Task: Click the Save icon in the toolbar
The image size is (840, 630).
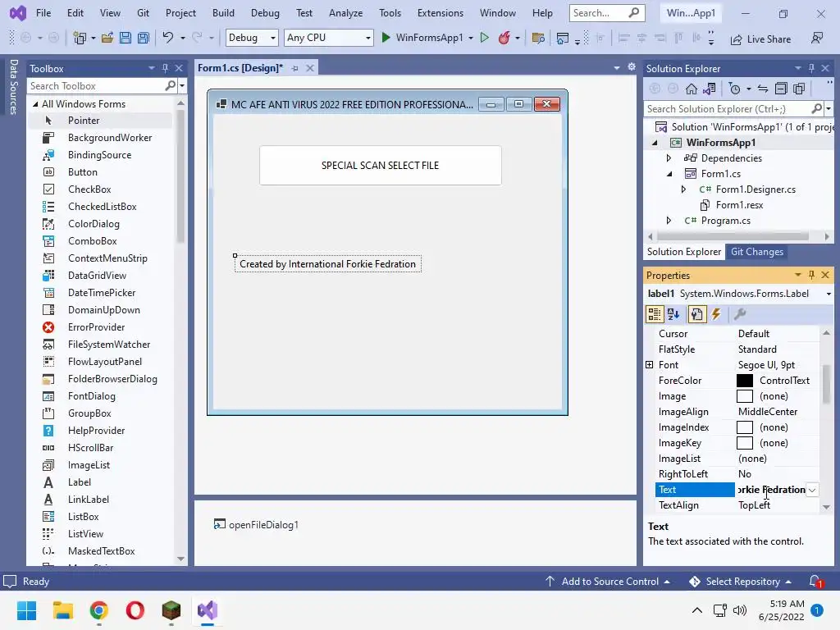Action: click(x=126, y=38)
